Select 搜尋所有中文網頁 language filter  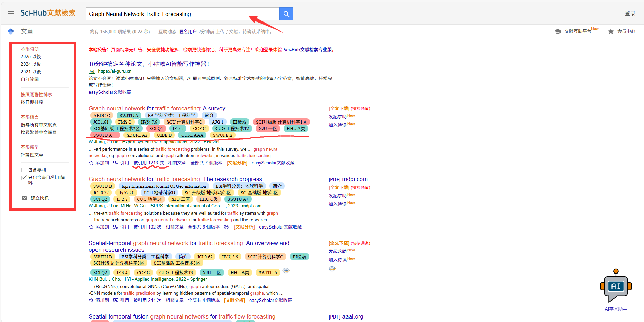click(38, 125)
